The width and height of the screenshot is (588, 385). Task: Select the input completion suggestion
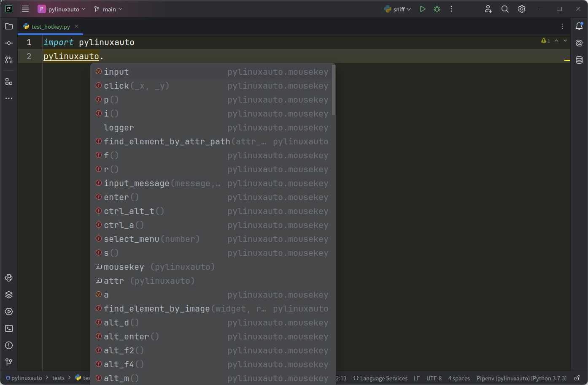[x=212, y=72]
